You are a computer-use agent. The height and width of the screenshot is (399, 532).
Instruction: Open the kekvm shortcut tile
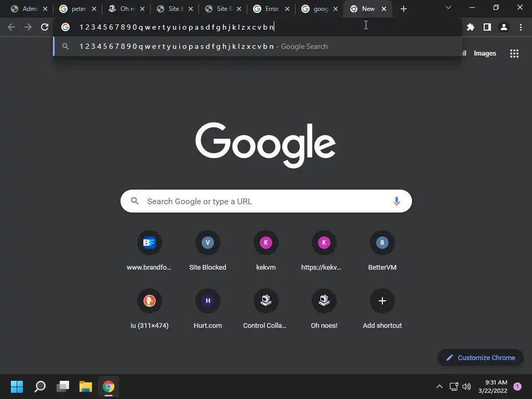(x=265, y=252)
